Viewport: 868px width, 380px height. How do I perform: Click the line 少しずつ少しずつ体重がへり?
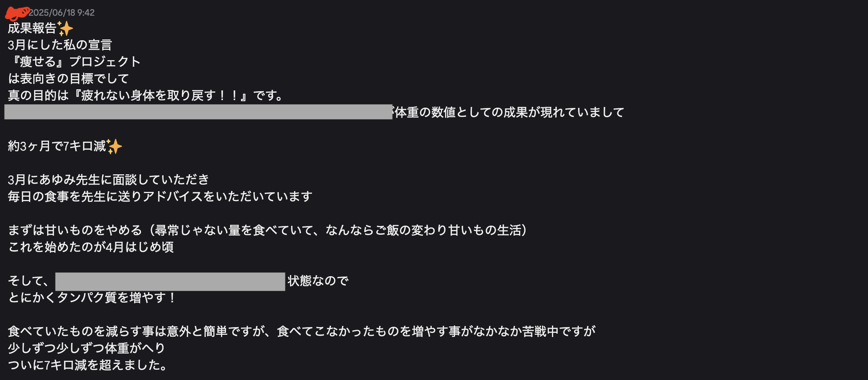87,348
